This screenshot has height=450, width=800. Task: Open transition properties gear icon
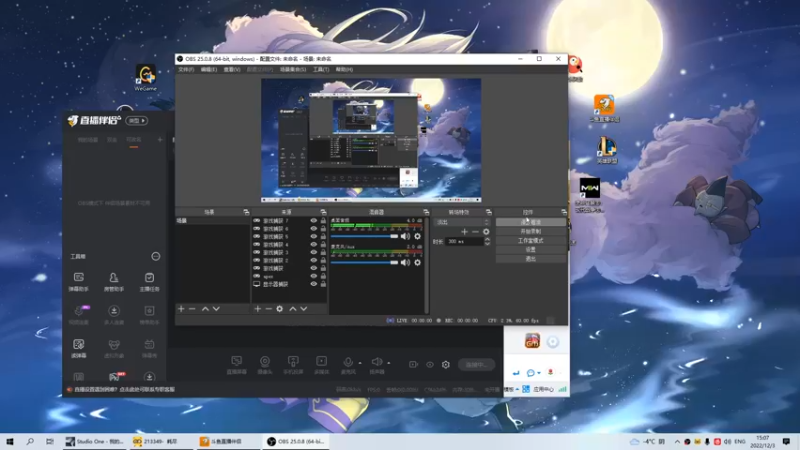point(486,232)
